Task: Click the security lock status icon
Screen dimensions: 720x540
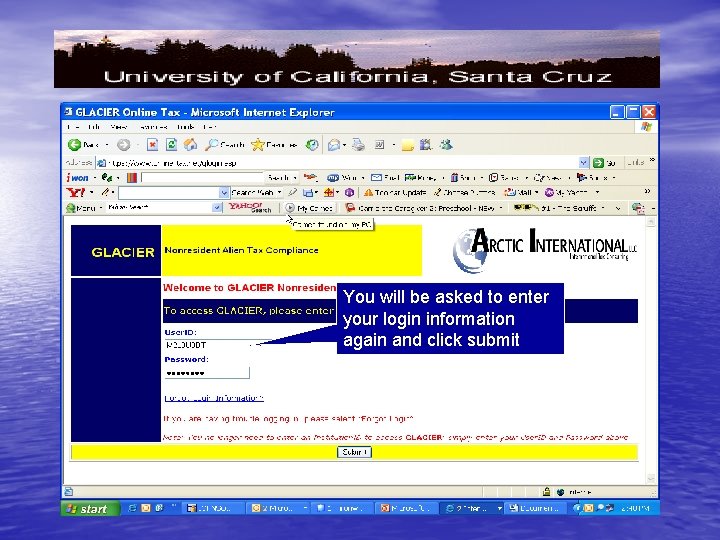Action: (546, 492)
